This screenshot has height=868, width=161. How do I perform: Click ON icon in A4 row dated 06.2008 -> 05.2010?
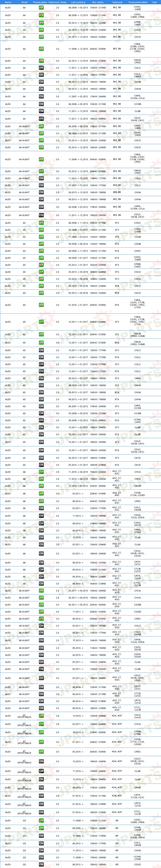coord(41,104)
